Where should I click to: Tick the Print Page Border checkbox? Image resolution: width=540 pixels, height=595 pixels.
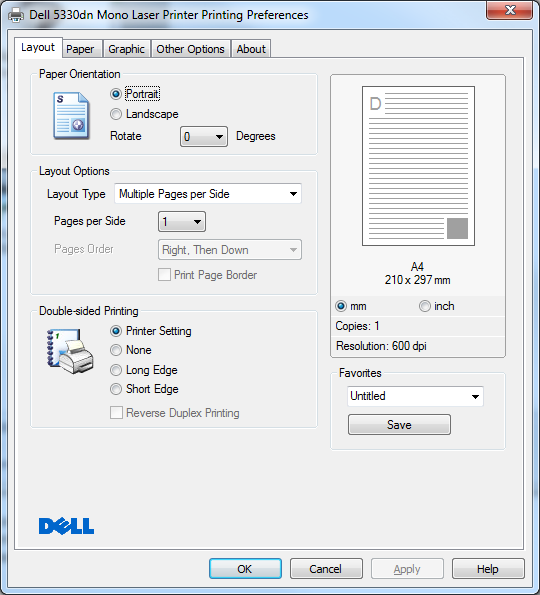point(164,275)
